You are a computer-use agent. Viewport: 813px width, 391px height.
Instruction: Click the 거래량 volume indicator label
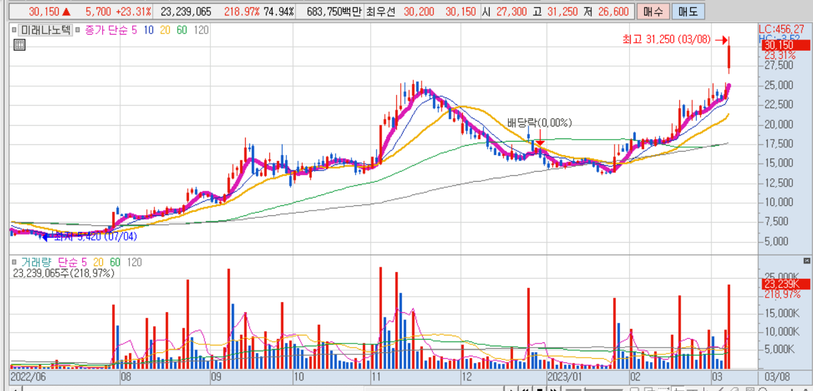(36, 263)
